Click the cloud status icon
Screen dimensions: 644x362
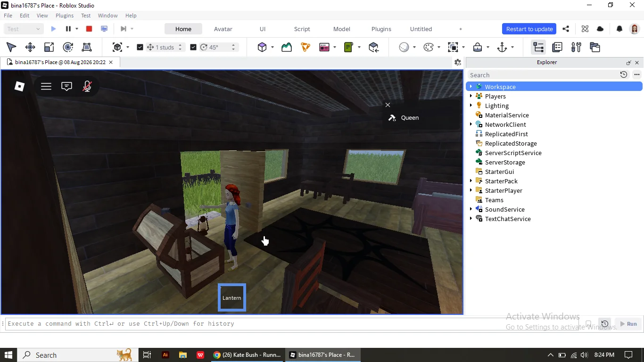[600, 29]
